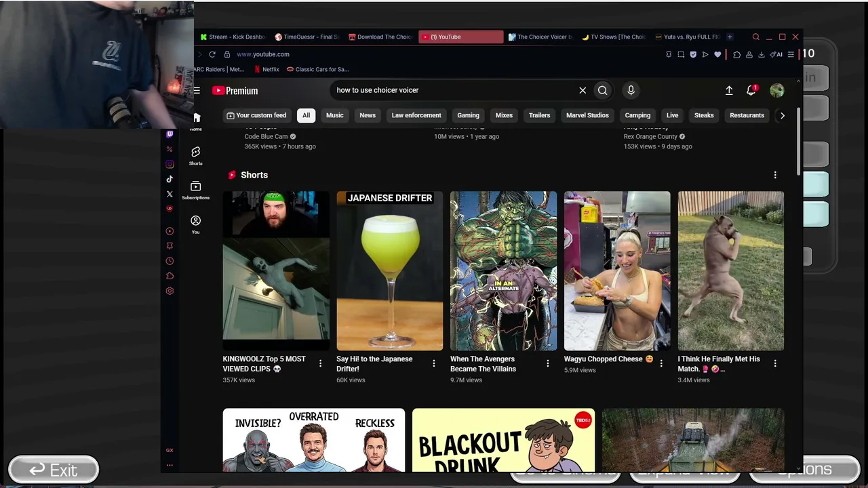Open GX Corner in the sidebar
This screenshot has width=868, height=488.
[x=170, y=450]
